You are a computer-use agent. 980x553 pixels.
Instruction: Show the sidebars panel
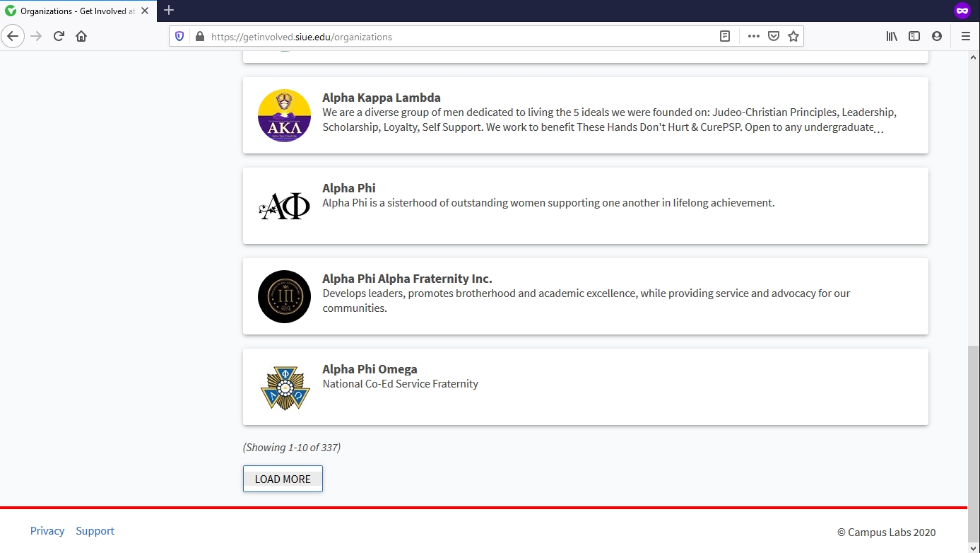pyautogui.click(x=914, y=36)
